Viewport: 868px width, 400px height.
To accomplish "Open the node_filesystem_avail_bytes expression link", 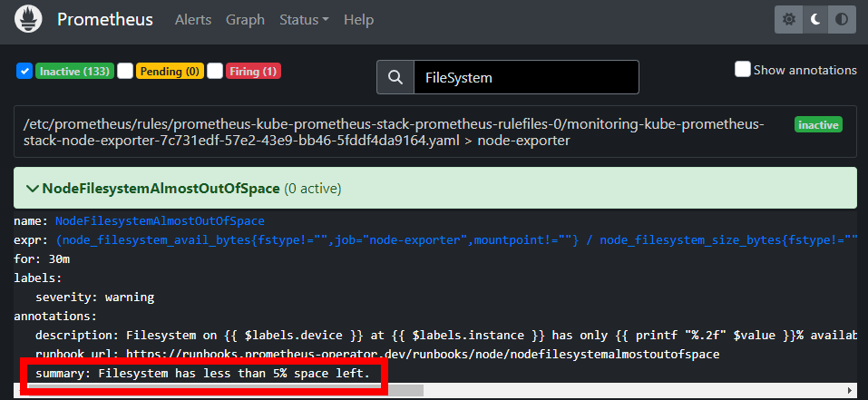I will (457, 240).
